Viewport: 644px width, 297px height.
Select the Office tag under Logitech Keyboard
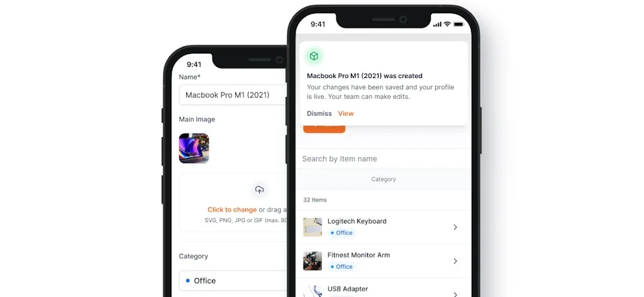pos(341,233)
